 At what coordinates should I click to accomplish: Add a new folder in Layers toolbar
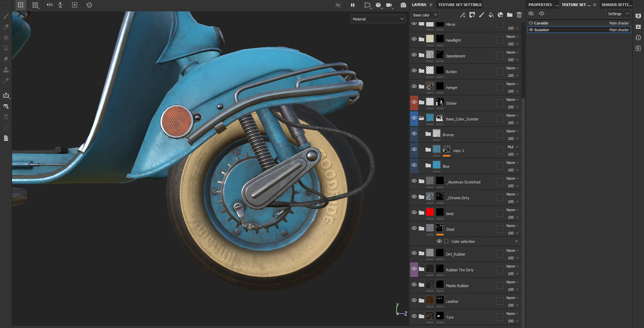tap(509, 15)
